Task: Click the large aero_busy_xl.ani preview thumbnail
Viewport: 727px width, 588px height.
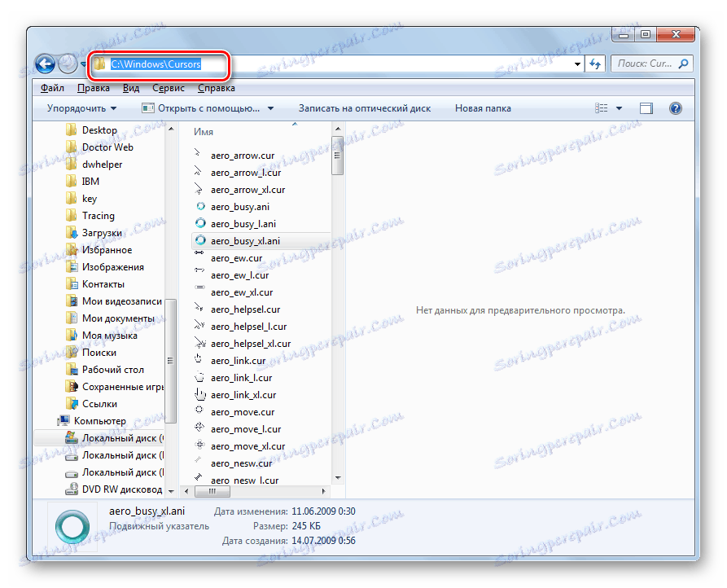Action: (72, 527)
